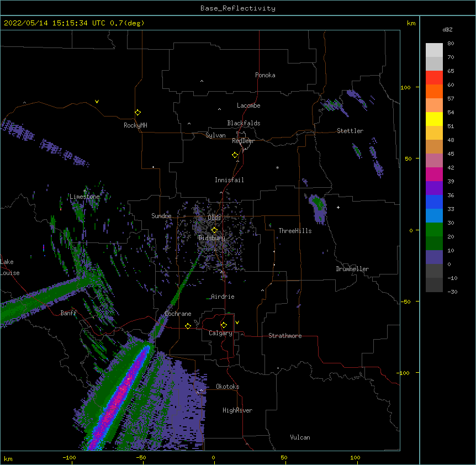Click the Sundre label

tap(161, 216)
